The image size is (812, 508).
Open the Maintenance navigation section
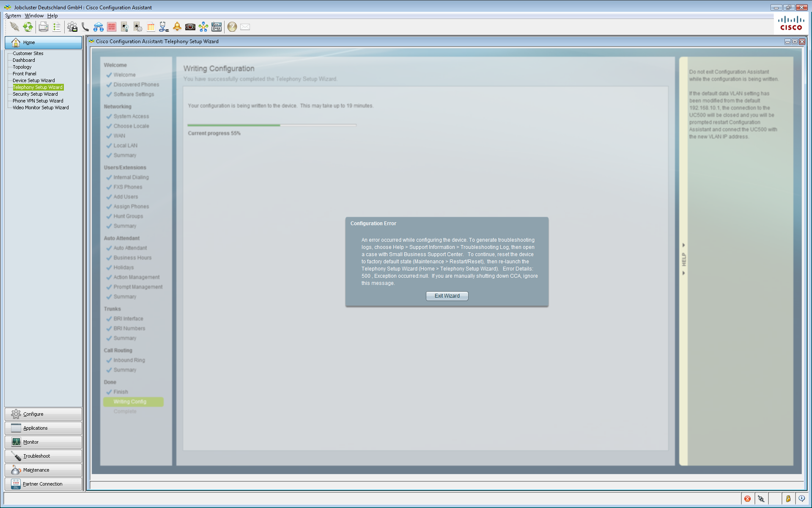tap(43, 470)
